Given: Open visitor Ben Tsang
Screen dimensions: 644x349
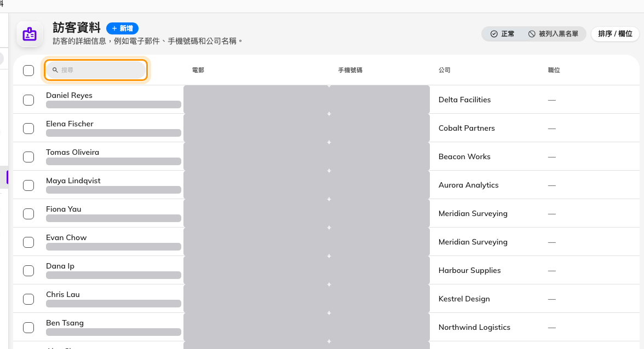Looking at the screenshot, I should 65,323.
